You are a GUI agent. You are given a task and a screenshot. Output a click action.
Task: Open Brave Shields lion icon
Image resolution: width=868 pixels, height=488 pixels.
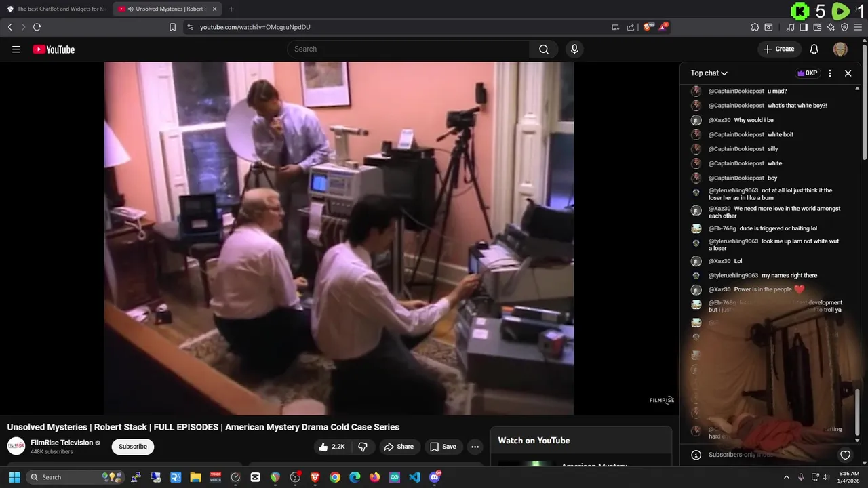point(648,27)
